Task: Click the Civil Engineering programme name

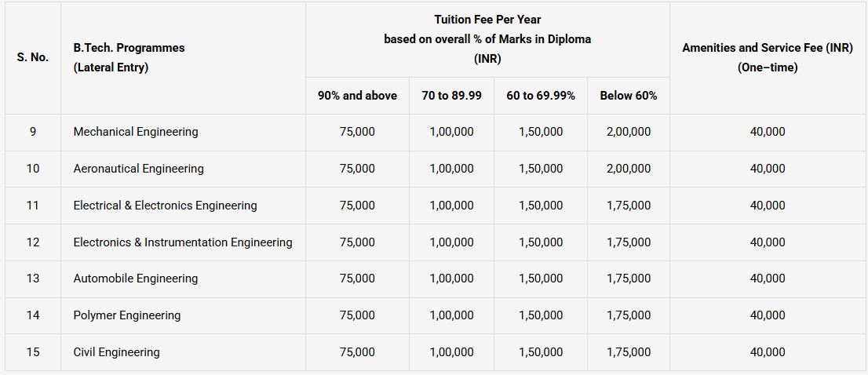Action: click(116, 352)
